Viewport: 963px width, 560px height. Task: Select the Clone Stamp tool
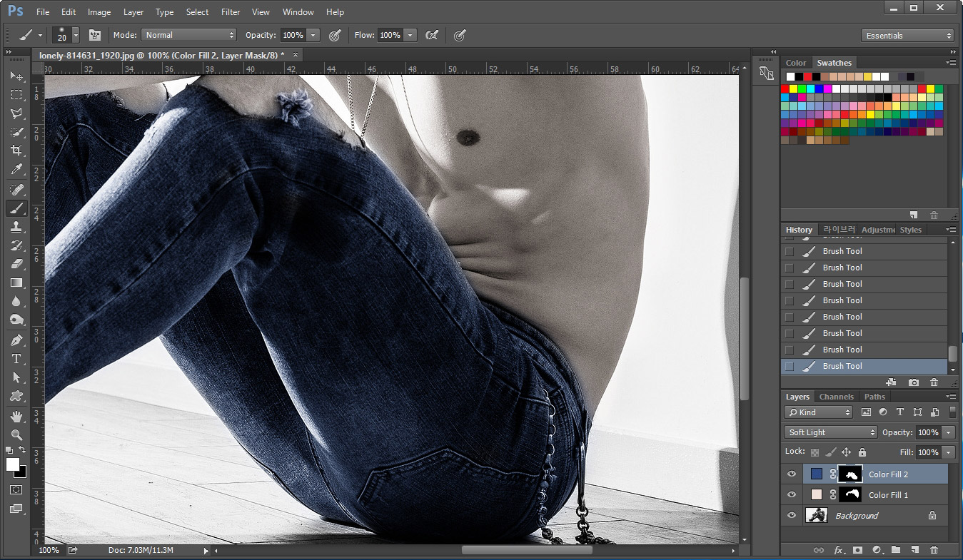coord(16,227)
